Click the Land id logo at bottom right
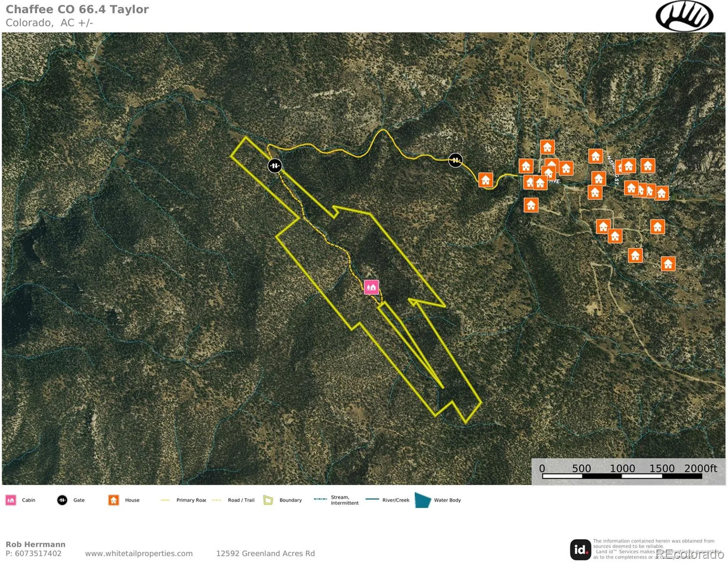728x563 pixels. pos(580,549)
